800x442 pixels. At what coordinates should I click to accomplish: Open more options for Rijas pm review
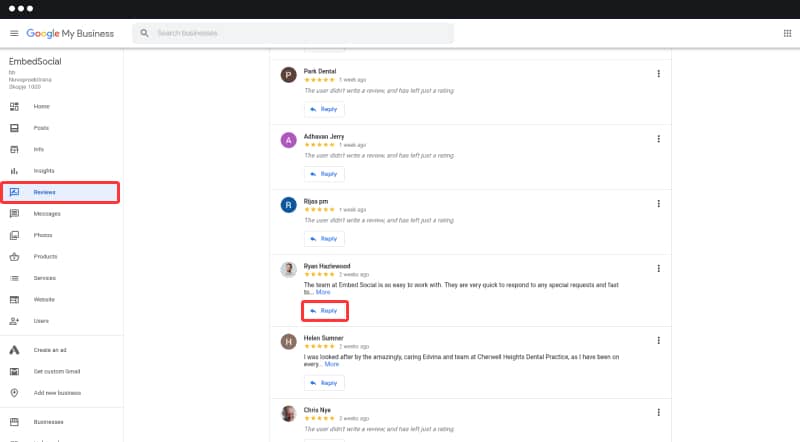659,204
